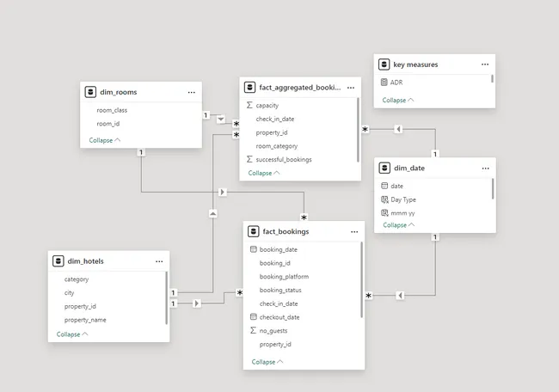Viewport: 559px width, 392px height.
Task: Select property_id in dim_hotels
Action: coord(80,306)
